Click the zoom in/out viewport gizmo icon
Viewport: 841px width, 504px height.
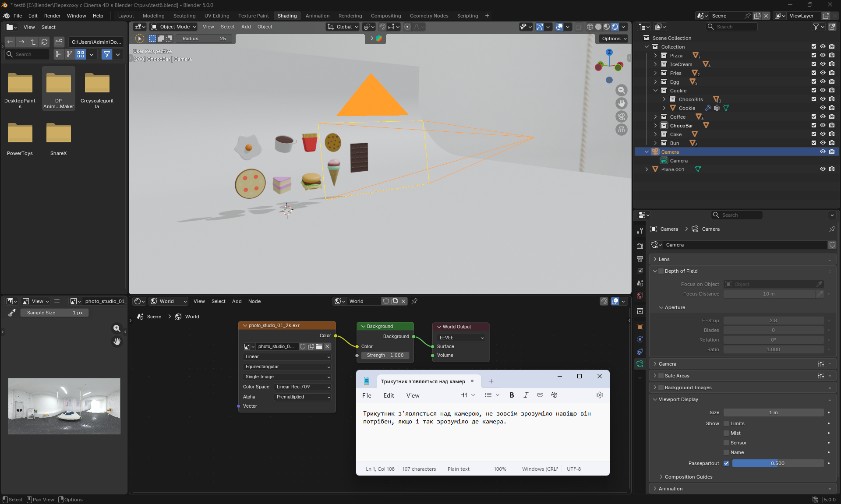(621, 90)
